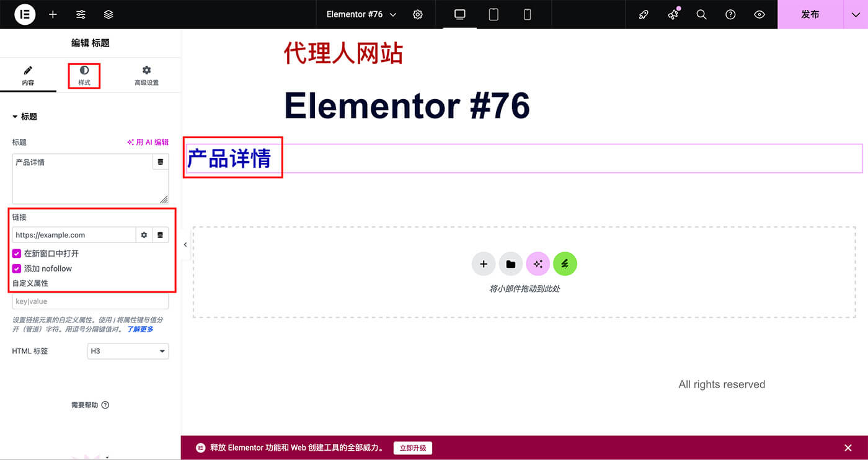The height and width of the screenshot is (460, 868).
Task: Open the HTML 标签 H3 dropdown
Action: [128, 351]
